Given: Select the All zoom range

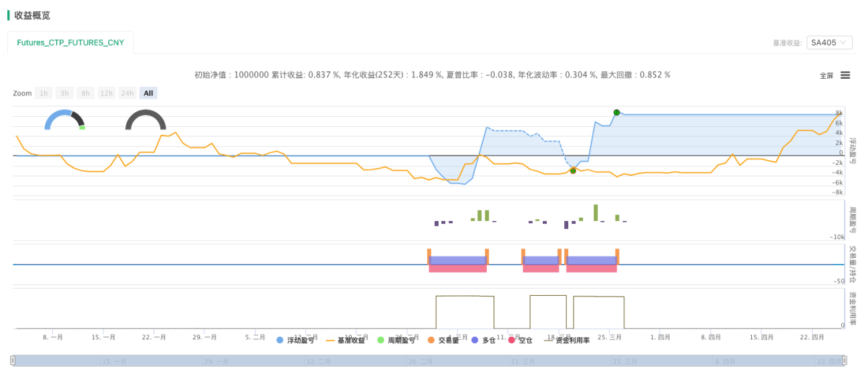Looking at the screenshot, I should tap(148, 93).
